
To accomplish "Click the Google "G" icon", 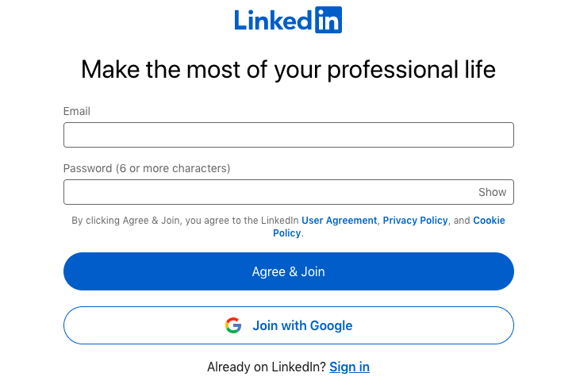I will (x=233, y=325).
